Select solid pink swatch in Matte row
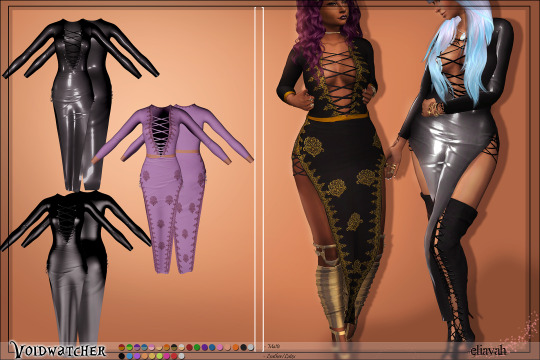The width and height of the screenshot is (540, 360). pos(220,347)
